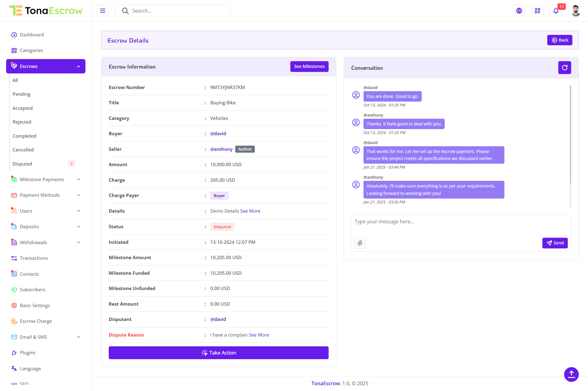Image resolution: width=588 pixels, height=391 pixels.
Task: Open the language globe icon
Action: pyautogui.click(x=519, y=11)
